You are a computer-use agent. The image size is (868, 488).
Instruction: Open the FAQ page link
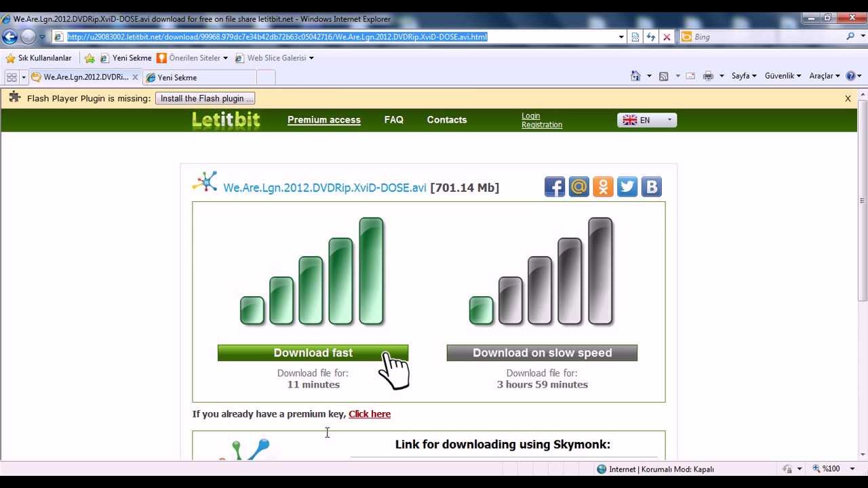pos(394,120)
